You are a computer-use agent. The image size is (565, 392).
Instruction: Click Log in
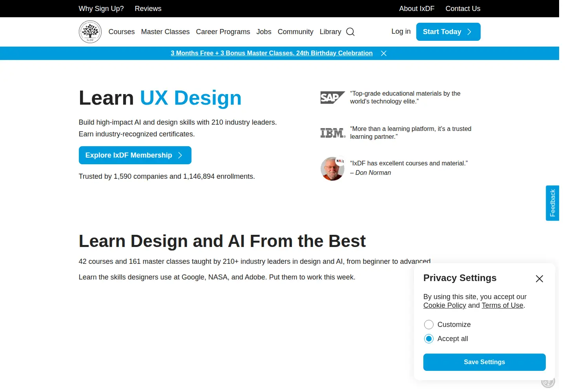[x=401, y=31]
